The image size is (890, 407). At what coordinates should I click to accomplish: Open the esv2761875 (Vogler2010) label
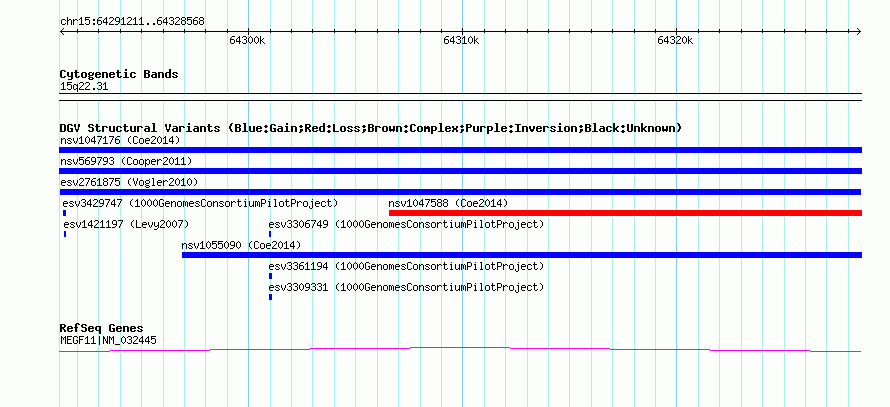tap(129, 182)
